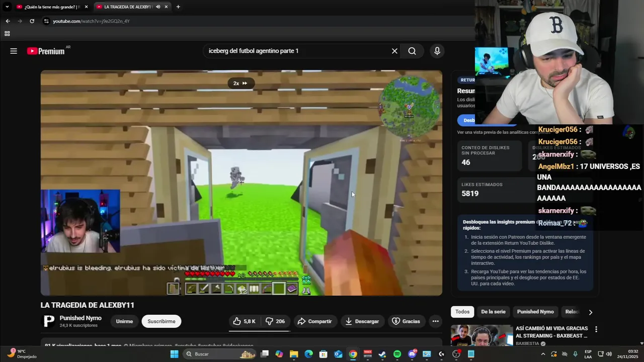Switch to Google Chrome taskbar icon
644x362 pixels.
point(353,354)
